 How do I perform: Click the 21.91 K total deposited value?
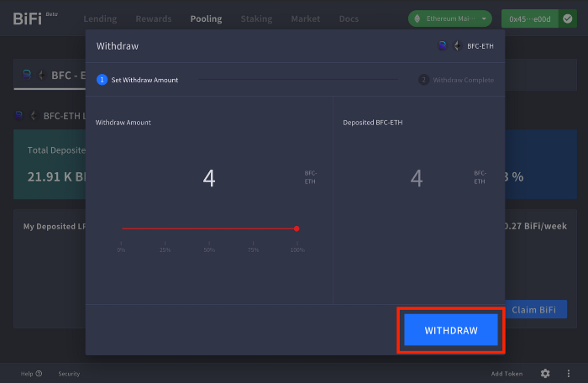click(56, 176)
